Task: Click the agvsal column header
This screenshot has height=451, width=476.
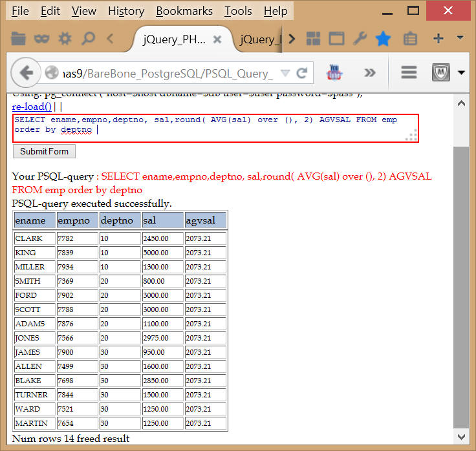Action: (x=206, y=220)
